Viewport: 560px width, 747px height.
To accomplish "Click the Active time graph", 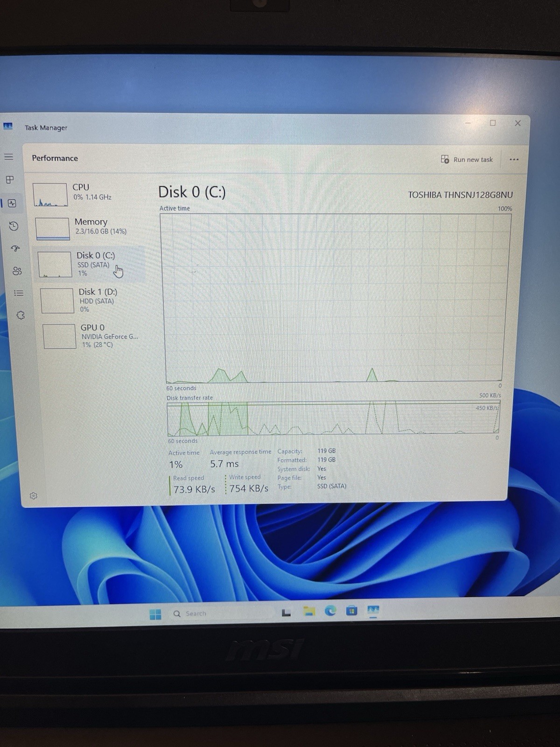I will pos(336,298).
